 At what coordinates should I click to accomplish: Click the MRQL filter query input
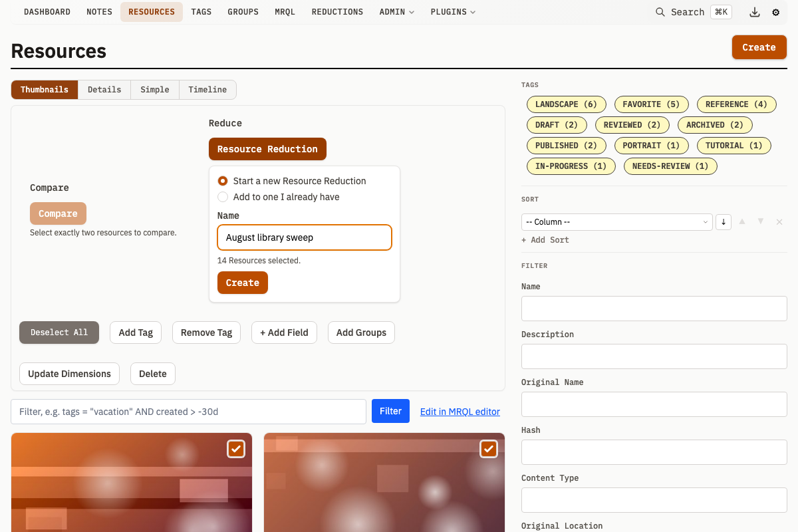(189, 412)
